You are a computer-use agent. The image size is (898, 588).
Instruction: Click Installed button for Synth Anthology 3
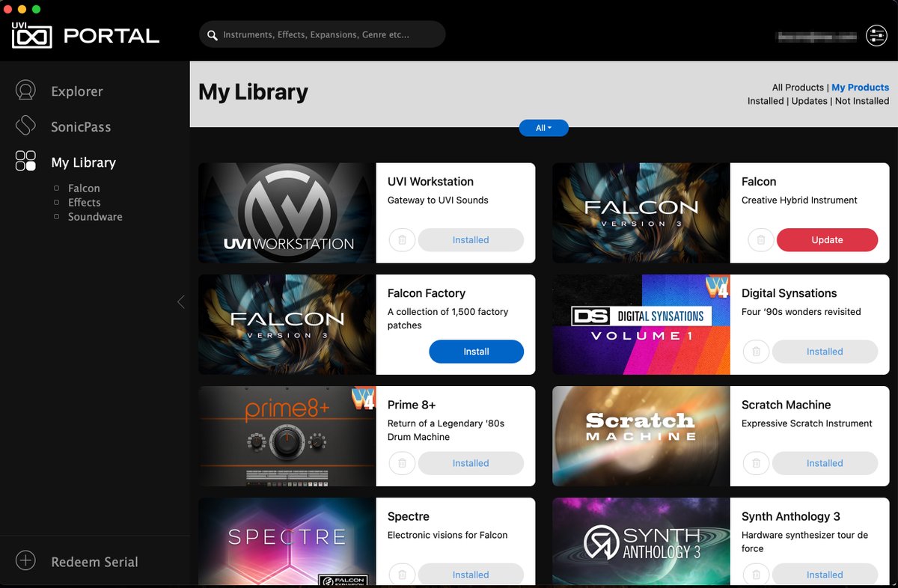[825, 575]
